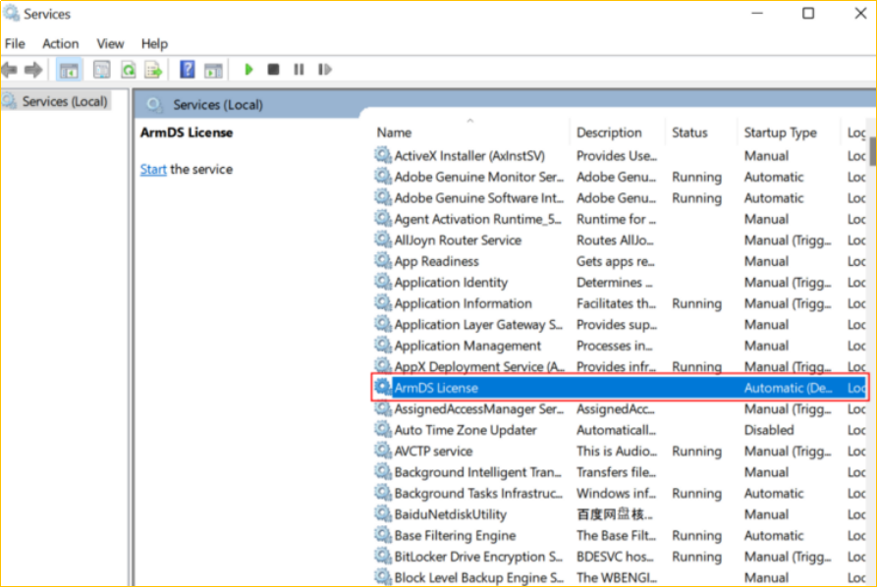The height and width of the screenshot is (588, 878).
Task: Click the Back arrow in toolbar
Action: point(10,70)
